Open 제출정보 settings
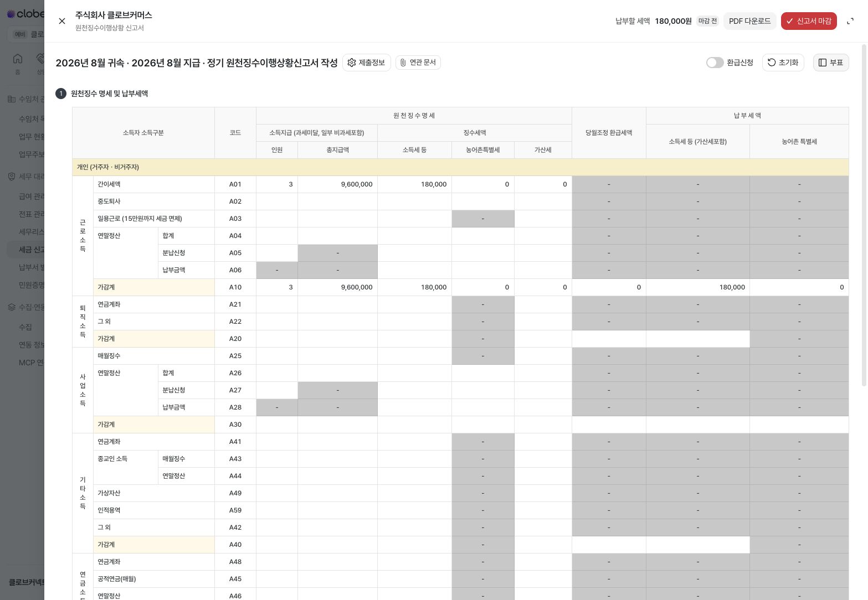This screenshot has width=868, height=600. tap(366, 63)
